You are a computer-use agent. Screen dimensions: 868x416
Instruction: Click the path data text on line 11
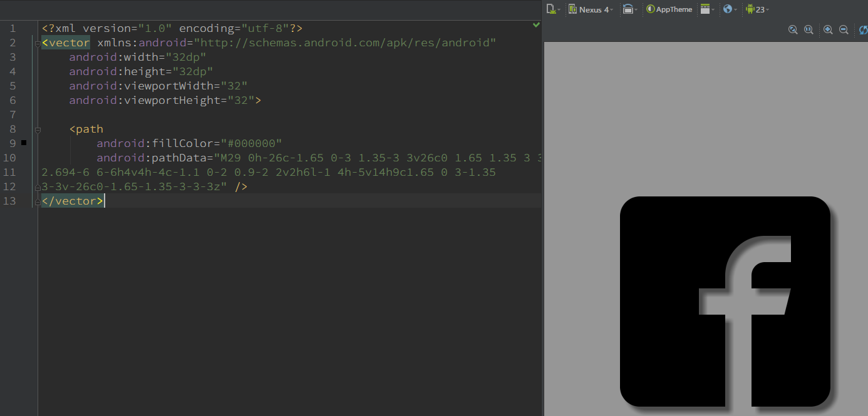pyautogui.click(x=269, y=172)
